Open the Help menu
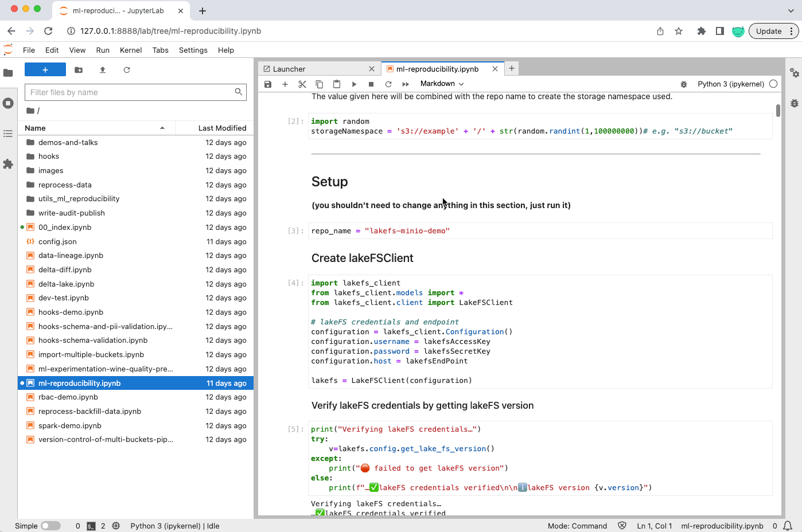802x532 pixels. coord(226,50)
